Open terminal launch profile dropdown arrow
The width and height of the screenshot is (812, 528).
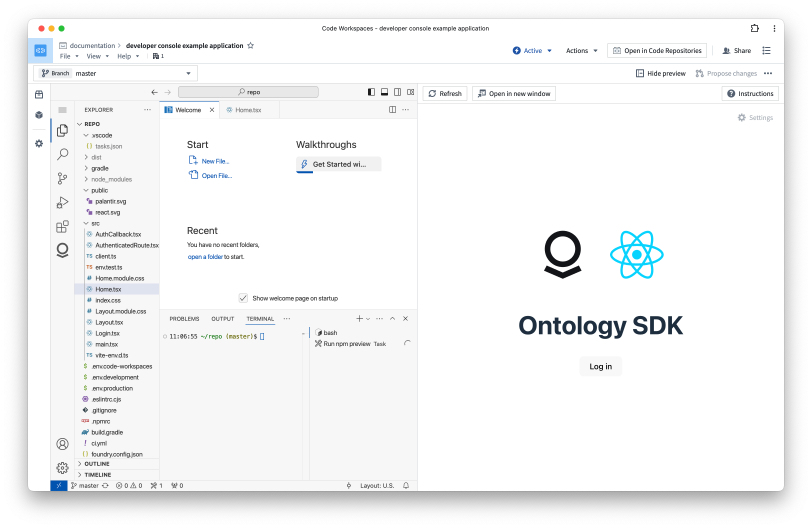[x=368, y=319]
